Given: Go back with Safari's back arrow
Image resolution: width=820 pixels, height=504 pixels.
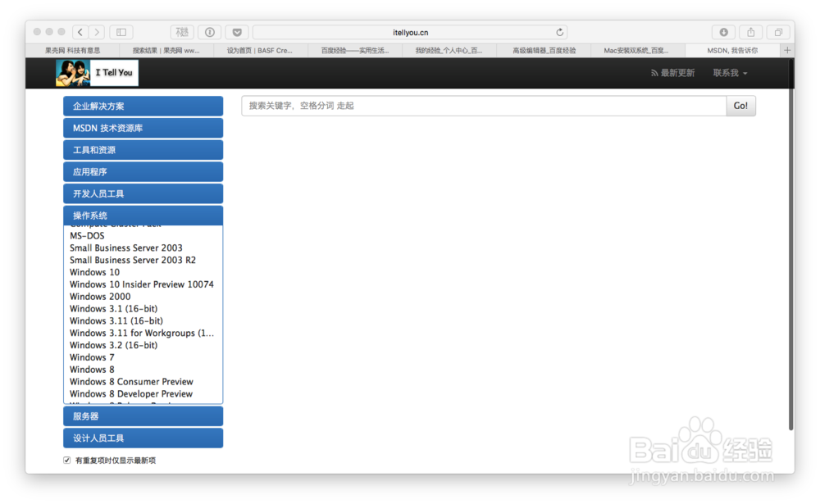Looking at the screenshot, I should pyautogui.click(x=80, y=32).
